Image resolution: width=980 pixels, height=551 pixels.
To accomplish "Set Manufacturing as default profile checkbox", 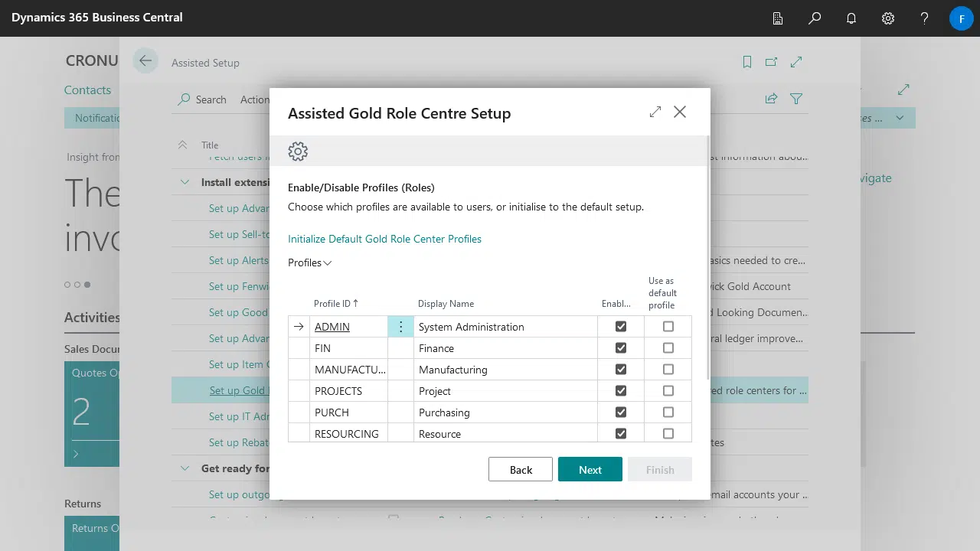I will tap(668, 370).
